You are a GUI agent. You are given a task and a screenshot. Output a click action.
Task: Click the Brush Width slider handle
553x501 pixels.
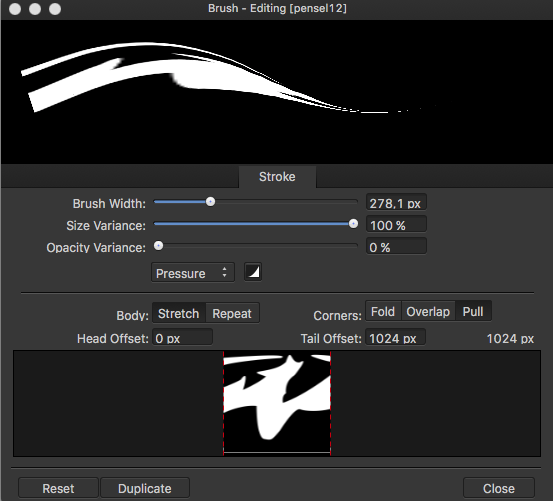[211, 202]
